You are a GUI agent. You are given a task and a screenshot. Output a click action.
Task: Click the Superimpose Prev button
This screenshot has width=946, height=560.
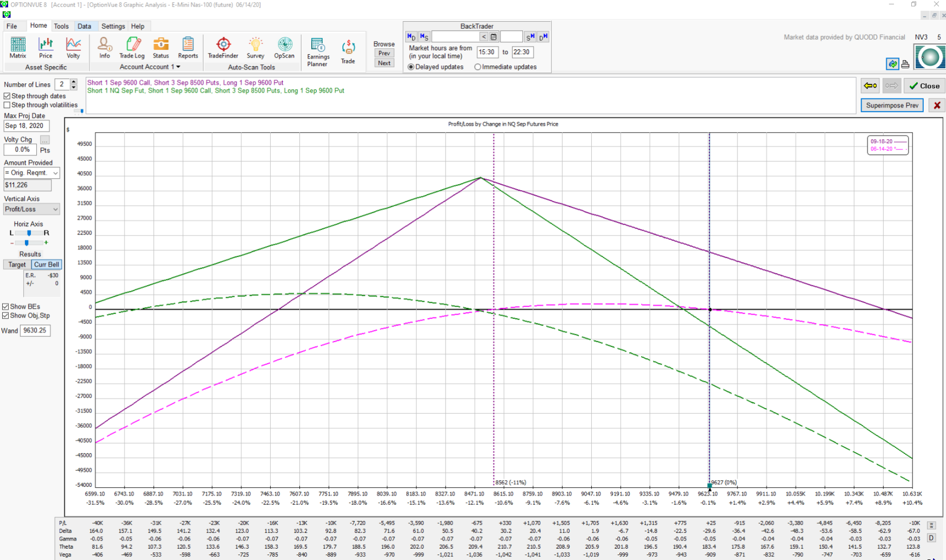pyautogui.click(x=892, y=105)
